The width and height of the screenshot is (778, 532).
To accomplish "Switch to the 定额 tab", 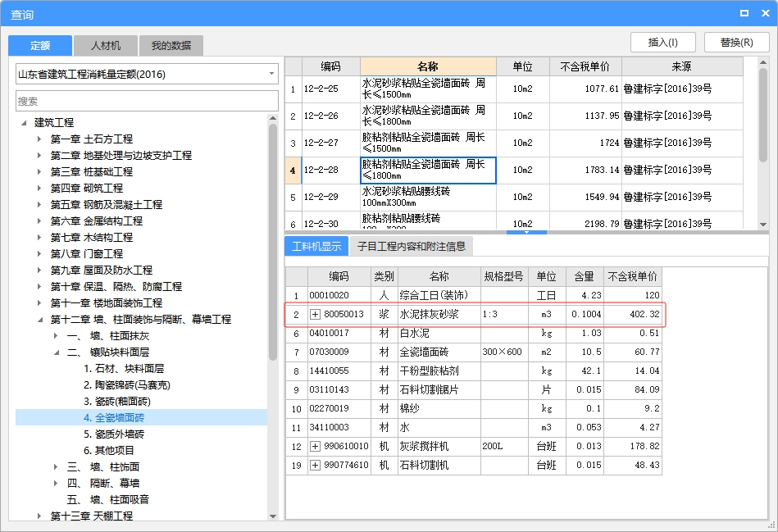I will pos(40,46).
